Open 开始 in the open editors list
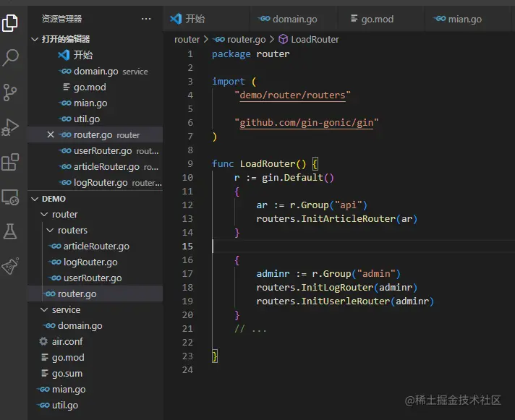This screenshot has height=420, width=515. coord(95,55)
